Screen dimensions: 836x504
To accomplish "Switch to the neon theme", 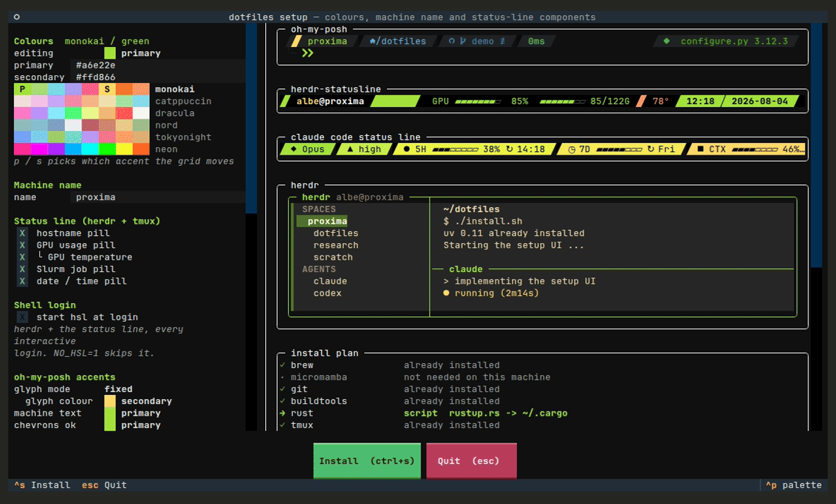I will pyautogui.click(x=167, y=149).
